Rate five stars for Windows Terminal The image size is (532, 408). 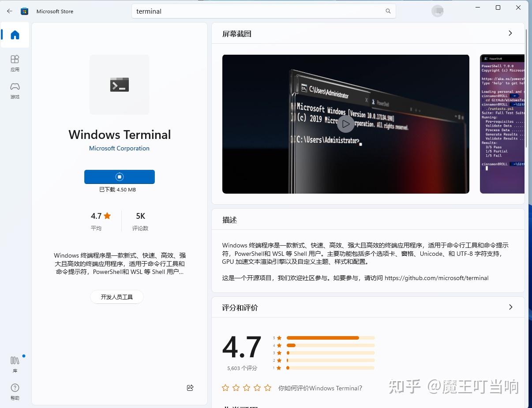tap(268, 388)
